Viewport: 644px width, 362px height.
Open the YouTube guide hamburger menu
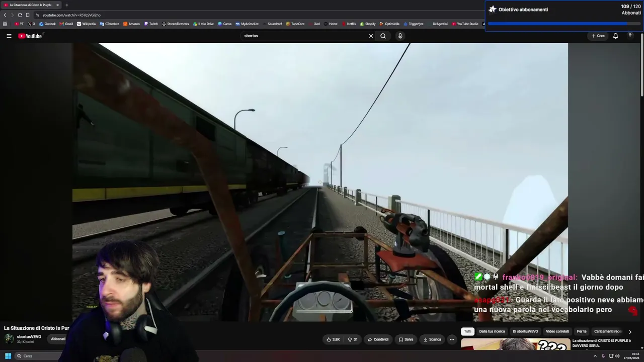[x=9, y=36]
